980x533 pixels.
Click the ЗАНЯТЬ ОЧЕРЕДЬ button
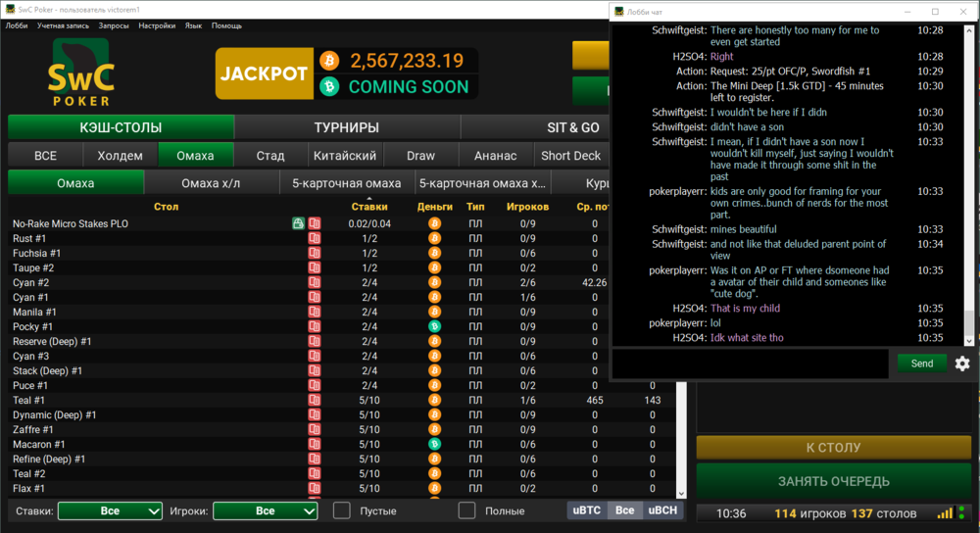(x=833, y=481)
